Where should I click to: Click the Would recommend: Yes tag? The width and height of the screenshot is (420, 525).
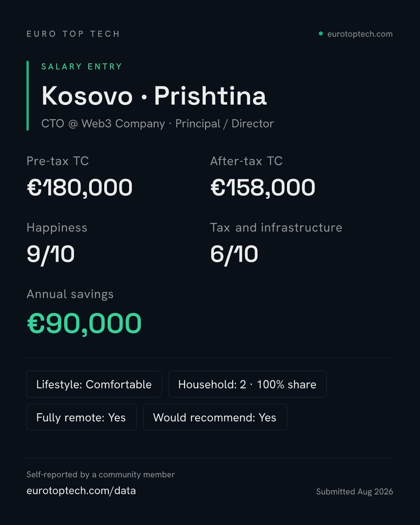(x=215, y=417)
